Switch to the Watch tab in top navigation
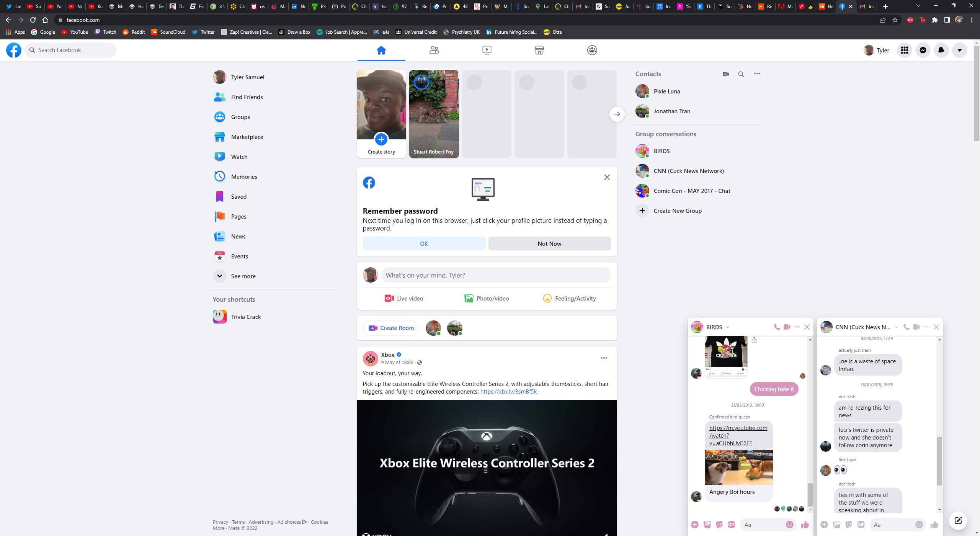Viewport: 980px width, 536px height. [x=487, y=50]
